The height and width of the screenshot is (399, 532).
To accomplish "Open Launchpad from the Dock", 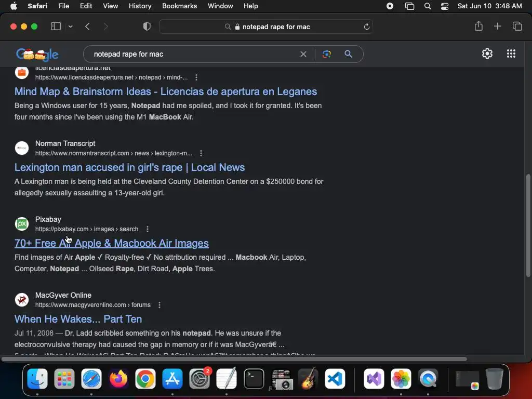I will pos(64,379).
